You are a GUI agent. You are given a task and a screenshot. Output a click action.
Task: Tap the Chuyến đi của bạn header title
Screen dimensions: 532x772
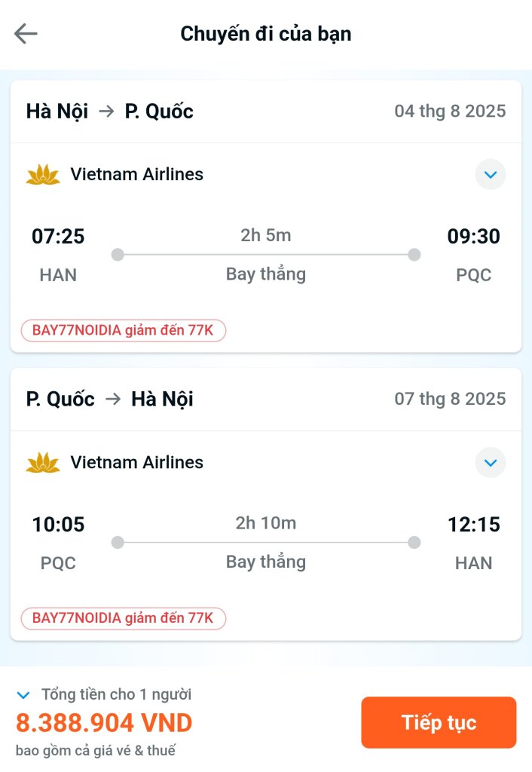(x=266, y=34)
